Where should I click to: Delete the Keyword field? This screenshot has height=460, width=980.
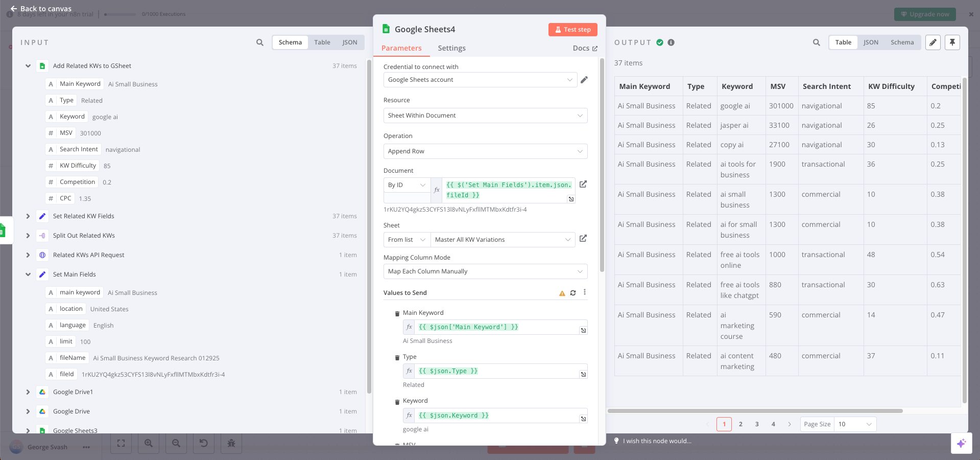[x=397, y=401]
